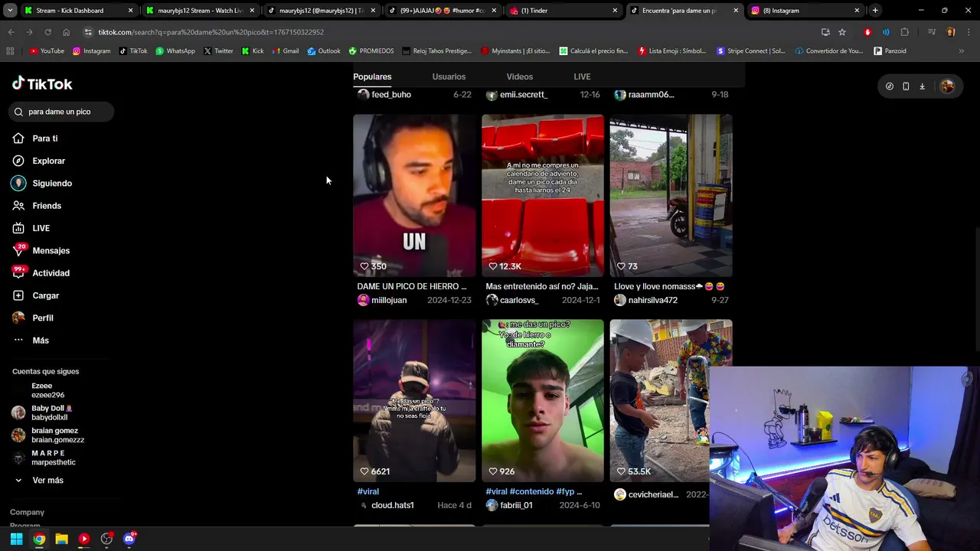Viewport: 980px width, 551px height.
Task: Reload the page
Action: (47, 32)
